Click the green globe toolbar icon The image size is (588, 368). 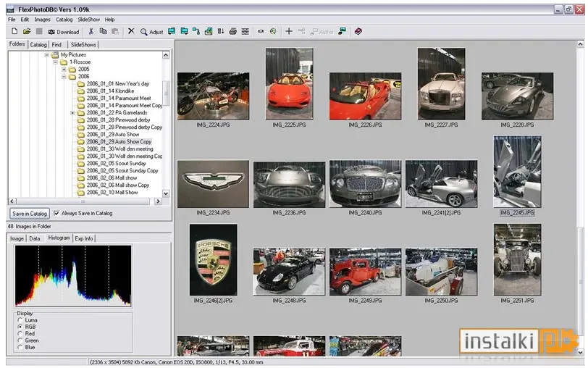273,31
